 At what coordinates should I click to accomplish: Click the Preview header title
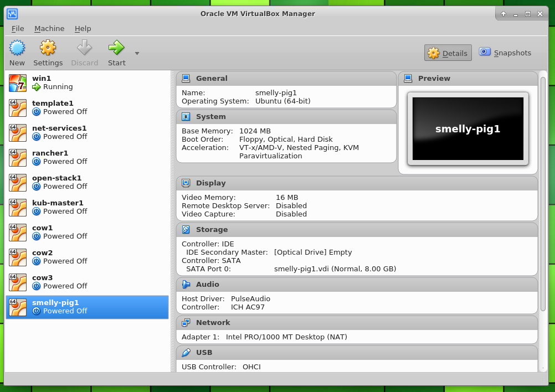point(434,79)
